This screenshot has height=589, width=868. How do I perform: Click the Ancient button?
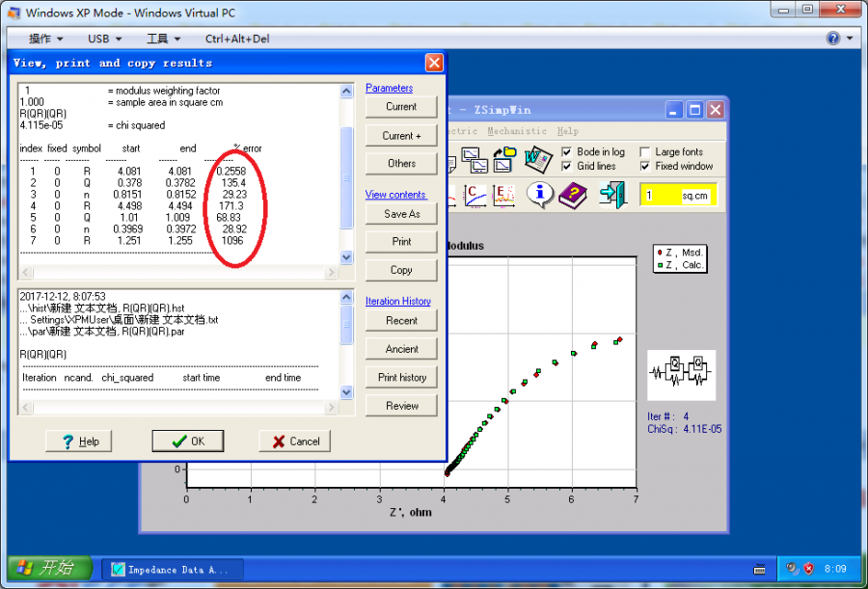(401, 349)
